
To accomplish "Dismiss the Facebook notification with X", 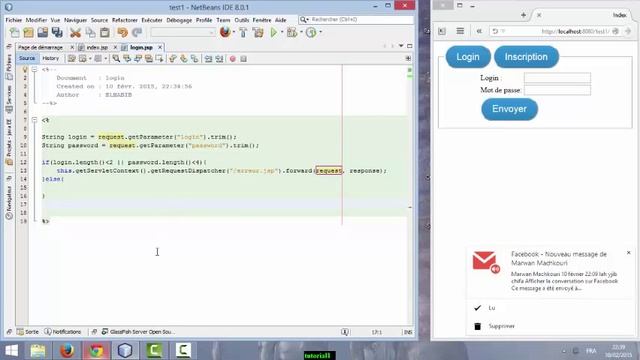I will (629, 253).
